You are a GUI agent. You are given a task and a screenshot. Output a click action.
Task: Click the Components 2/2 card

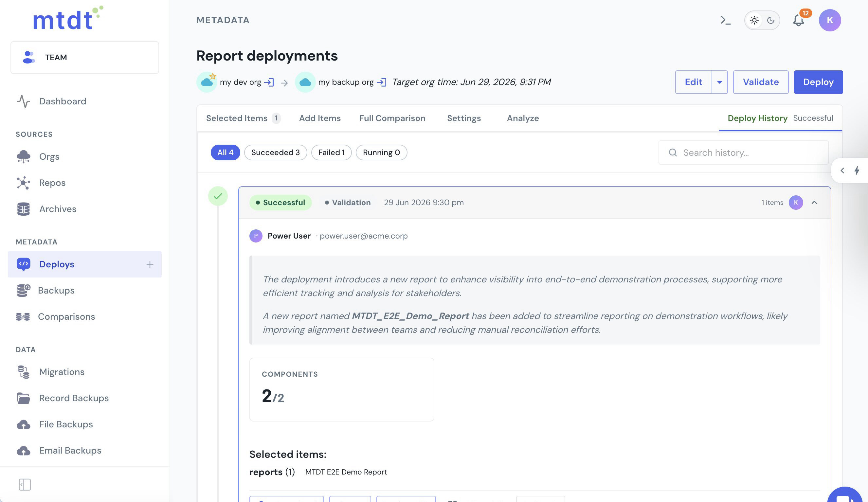(x=341, y=389)
